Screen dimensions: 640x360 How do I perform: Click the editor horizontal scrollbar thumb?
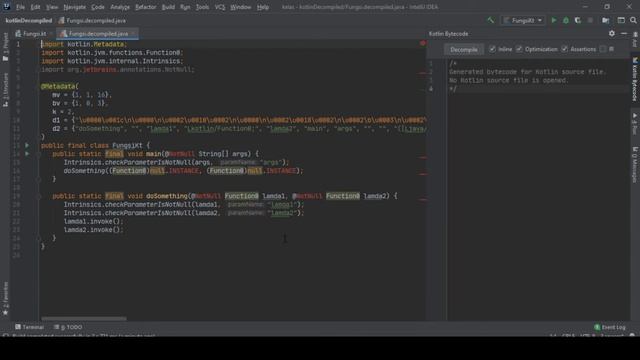click(84, 318)
